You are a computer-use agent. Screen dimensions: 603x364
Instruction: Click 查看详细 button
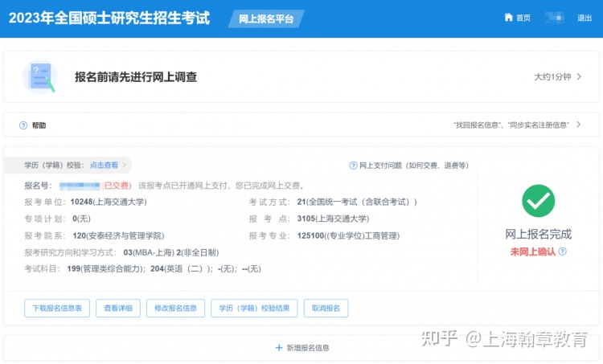pyautogui.click(x=118, y=309)
